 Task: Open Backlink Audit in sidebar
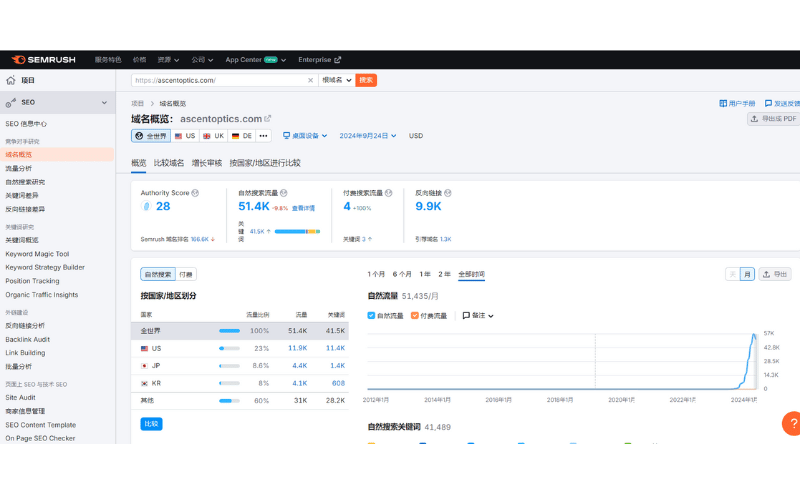pyautogui.click(x=28, y=339)
